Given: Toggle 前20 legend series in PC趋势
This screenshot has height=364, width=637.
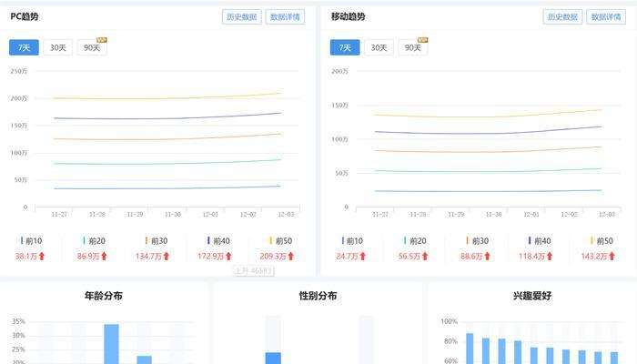Looking at the screenshot, I should pyautogui.click(x=95, y=241).
